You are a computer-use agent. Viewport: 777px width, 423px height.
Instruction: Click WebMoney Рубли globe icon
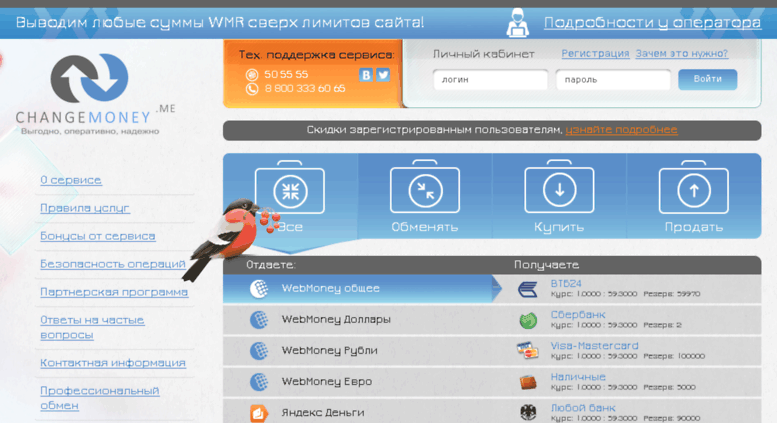tap(259, 351)
